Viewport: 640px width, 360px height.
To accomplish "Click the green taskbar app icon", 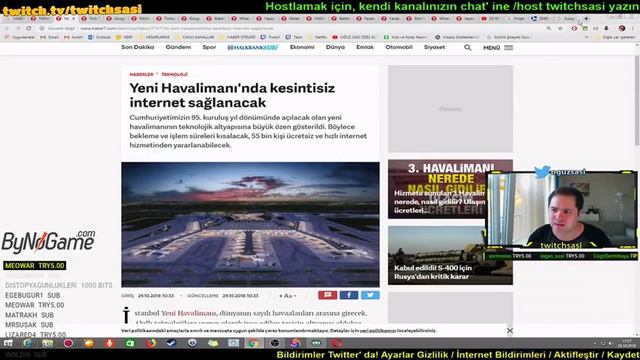I will (x=130, y=343).
